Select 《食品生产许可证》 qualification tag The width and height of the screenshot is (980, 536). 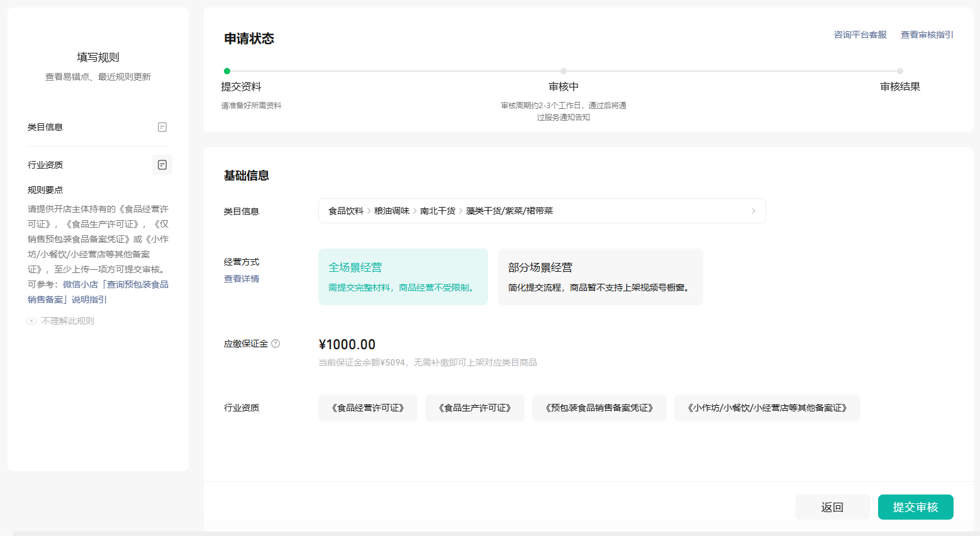pos(474,408)
